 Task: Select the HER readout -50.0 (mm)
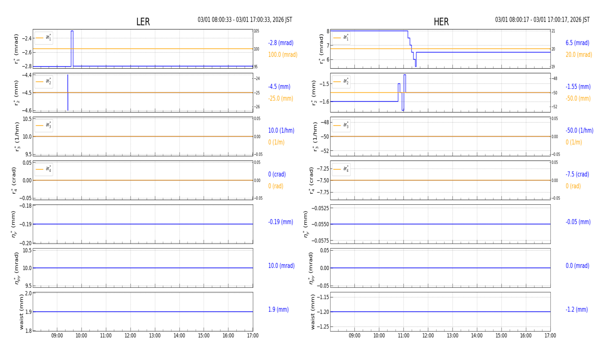coord(578,99)
